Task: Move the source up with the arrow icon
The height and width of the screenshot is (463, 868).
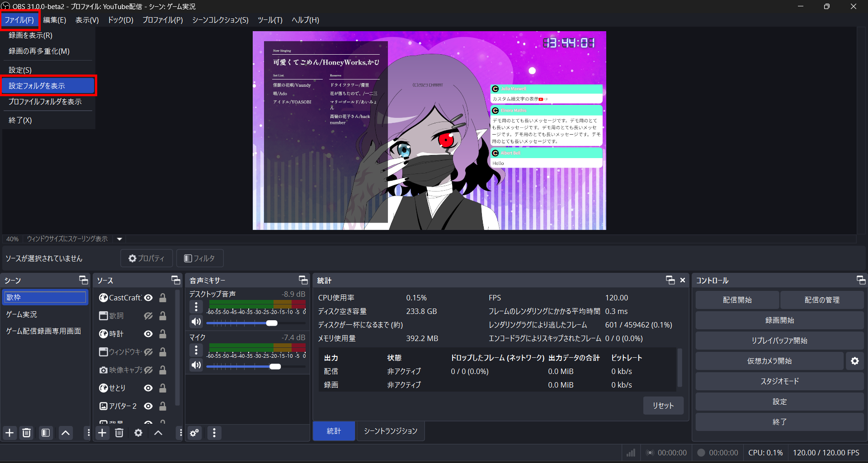Action: click(158, 433)
